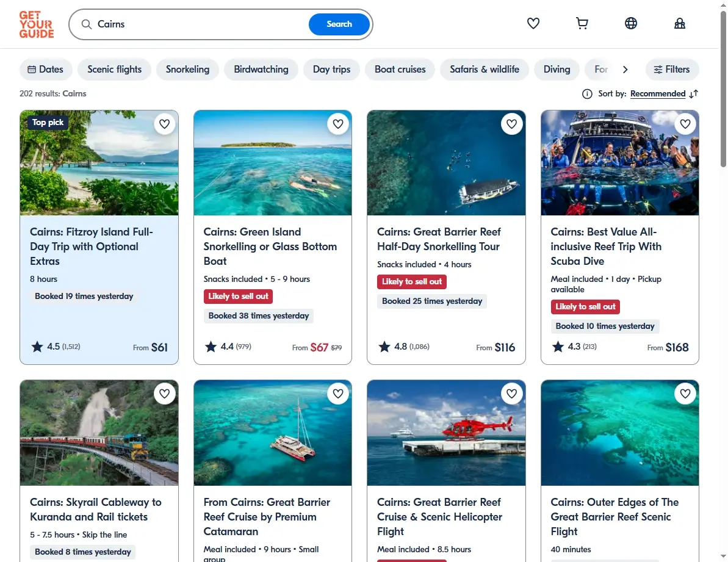Select the Day trips category chip
The height and width of the screenshot is (562, 728).
pyautogui.click(x=331, y=69)
